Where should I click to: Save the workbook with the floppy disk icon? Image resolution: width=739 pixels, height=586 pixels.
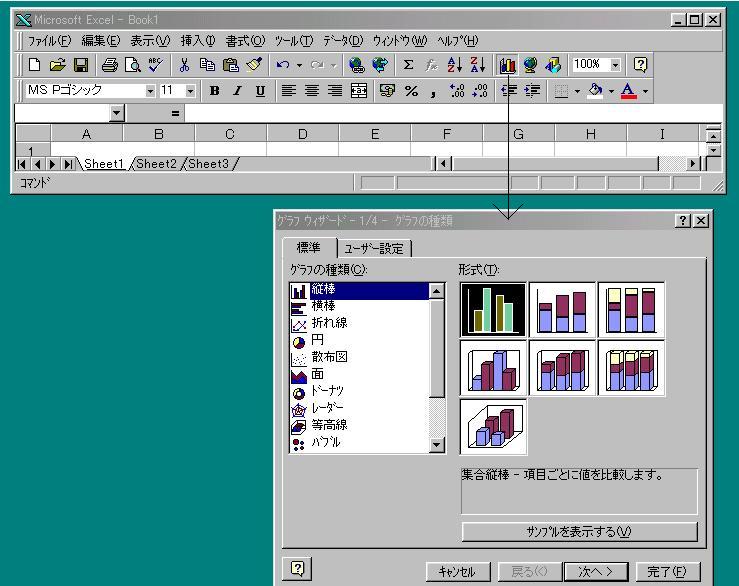pyautogui.click(x=81, y=65)
